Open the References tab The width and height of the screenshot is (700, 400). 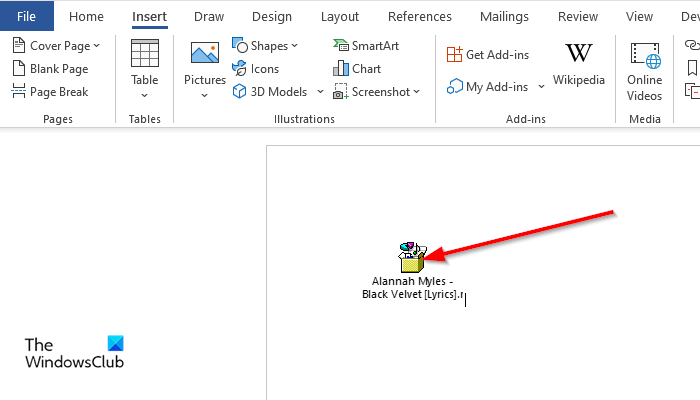pos(419,16)
